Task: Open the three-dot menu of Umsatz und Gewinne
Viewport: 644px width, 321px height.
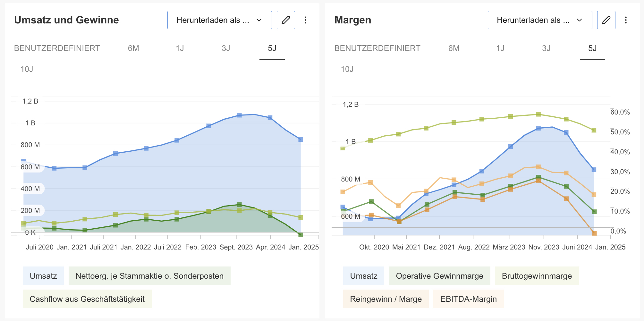Action: tap(305, 20)
